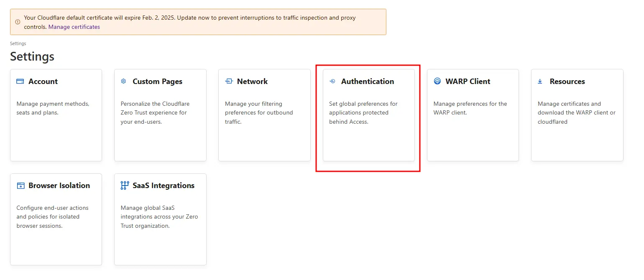The width and height of the screenshot is (644, 280).
Task: Click 'Manage your filtering preferences' description
Action: coord(259,113)
